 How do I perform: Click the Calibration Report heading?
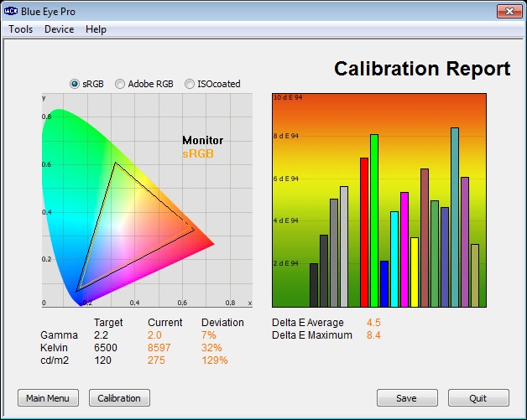pos(422,69)
